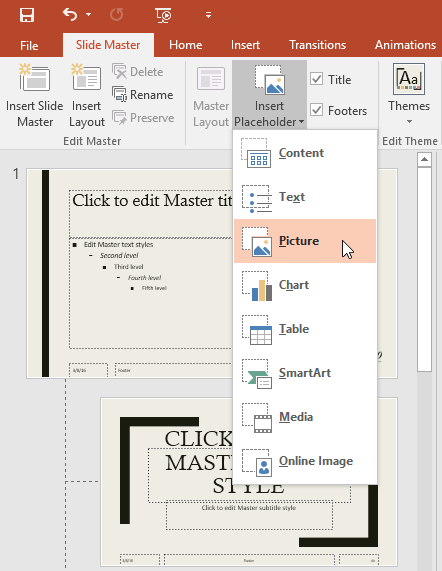Click the Media filmstrip icon
442x571 pixels.
coord(256,418)
